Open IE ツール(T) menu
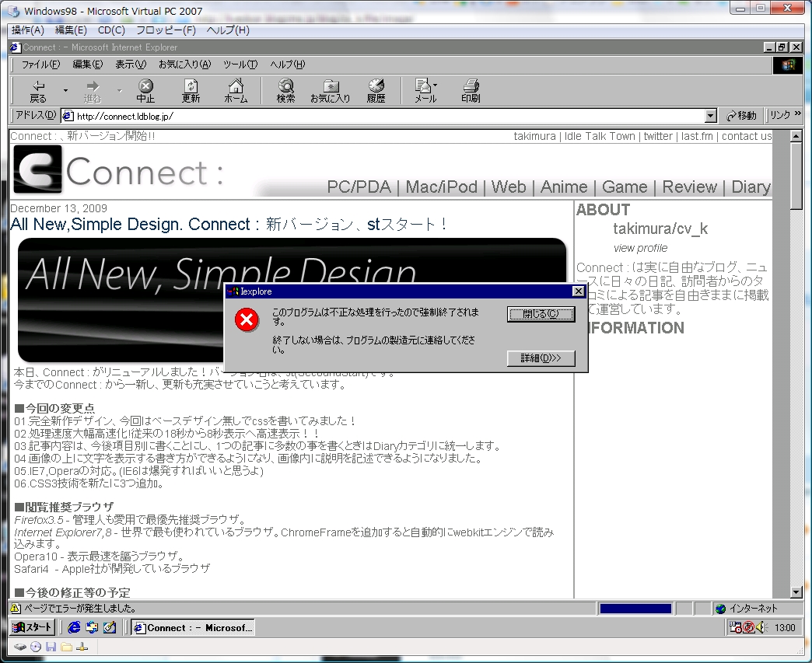Screen dimensions: 812x663 240,65
